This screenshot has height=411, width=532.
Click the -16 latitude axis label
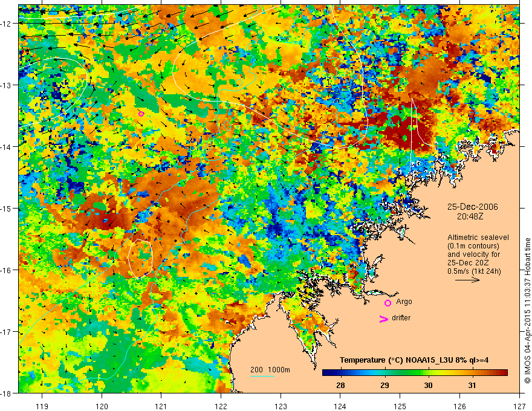coord(7,270)
